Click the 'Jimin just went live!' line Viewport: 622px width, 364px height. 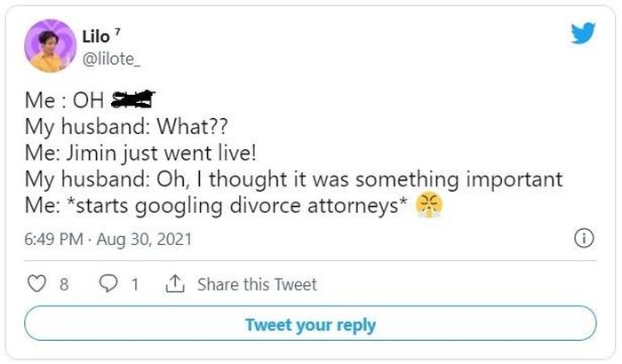point(140,153)
